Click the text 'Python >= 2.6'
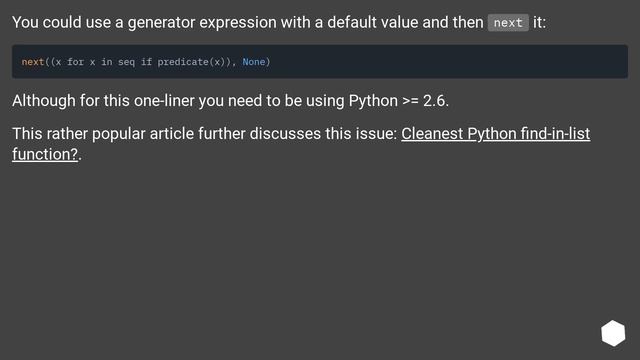 point(397,101)
